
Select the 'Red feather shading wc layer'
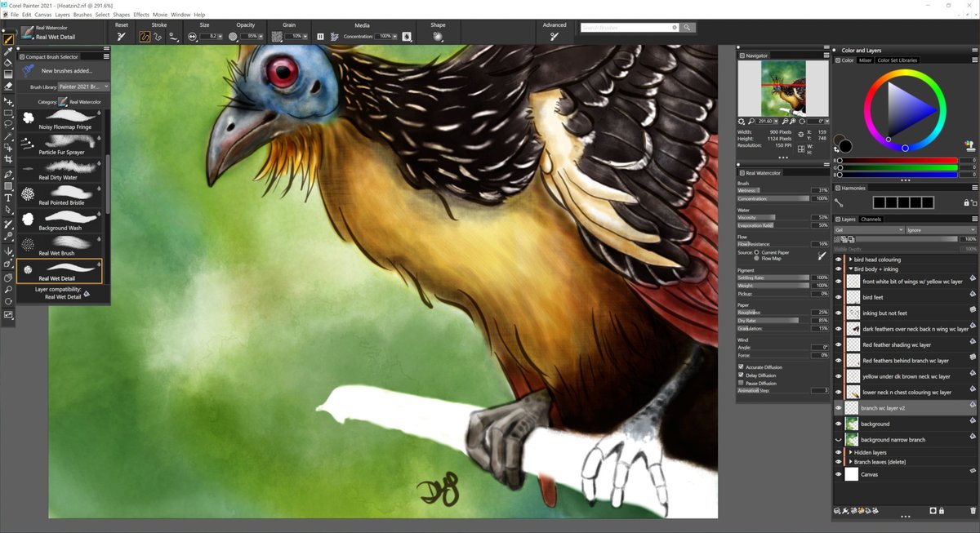point(897,344)
